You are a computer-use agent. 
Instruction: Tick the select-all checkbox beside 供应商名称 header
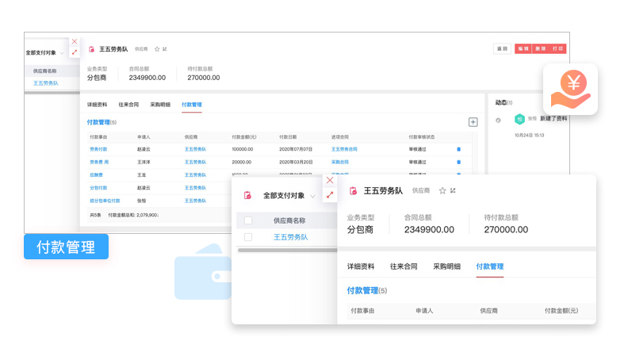pyautogui.click(x=248, y=220)
